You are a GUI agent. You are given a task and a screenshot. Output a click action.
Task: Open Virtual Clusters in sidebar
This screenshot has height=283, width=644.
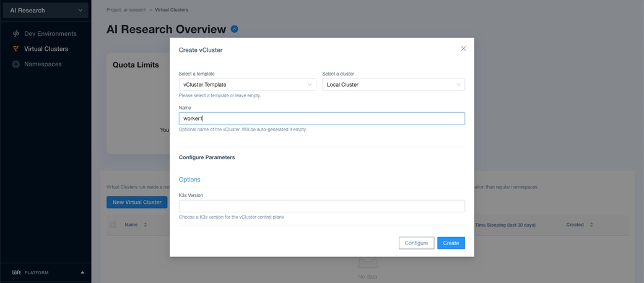tap(46, 49)
